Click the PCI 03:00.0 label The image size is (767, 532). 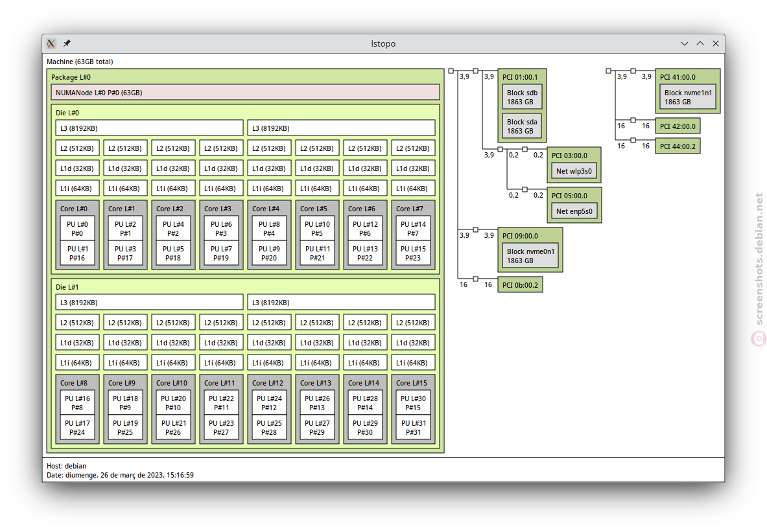(x=569, y=156)
